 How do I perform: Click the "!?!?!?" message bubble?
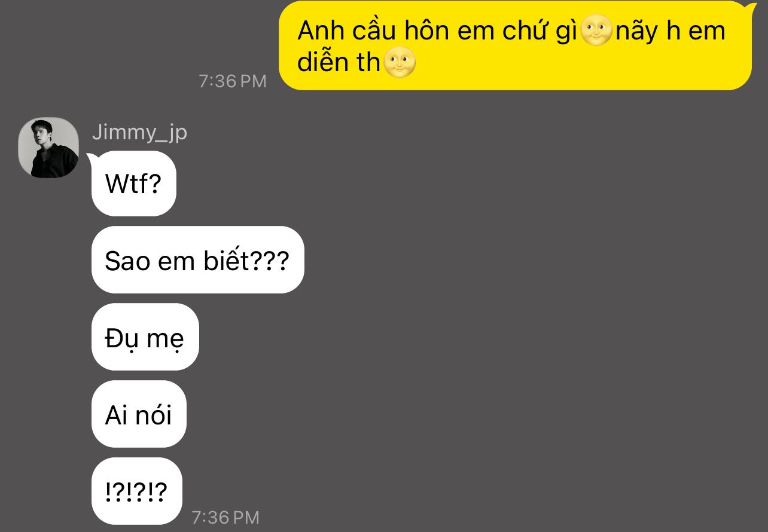tap(136, 491)
